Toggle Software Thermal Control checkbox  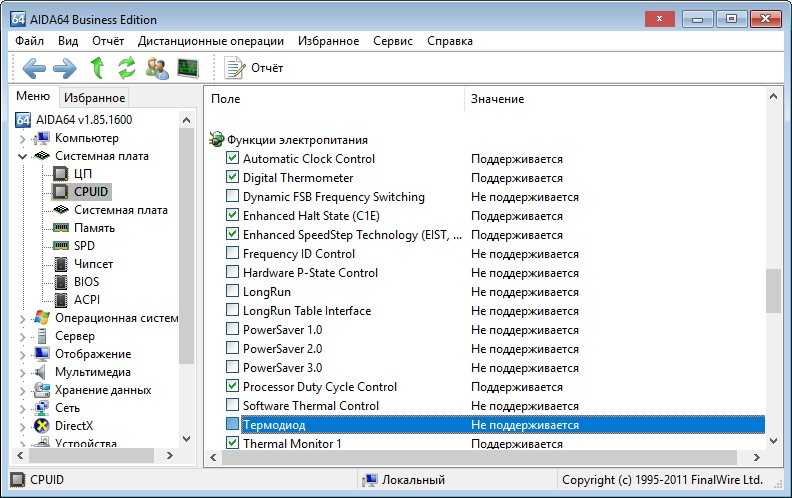(x=232, y=405)
